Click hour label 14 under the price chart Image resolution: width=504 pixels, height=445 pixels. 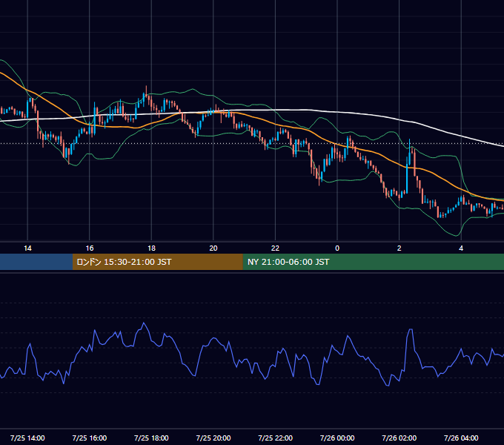tap(27, 248)
